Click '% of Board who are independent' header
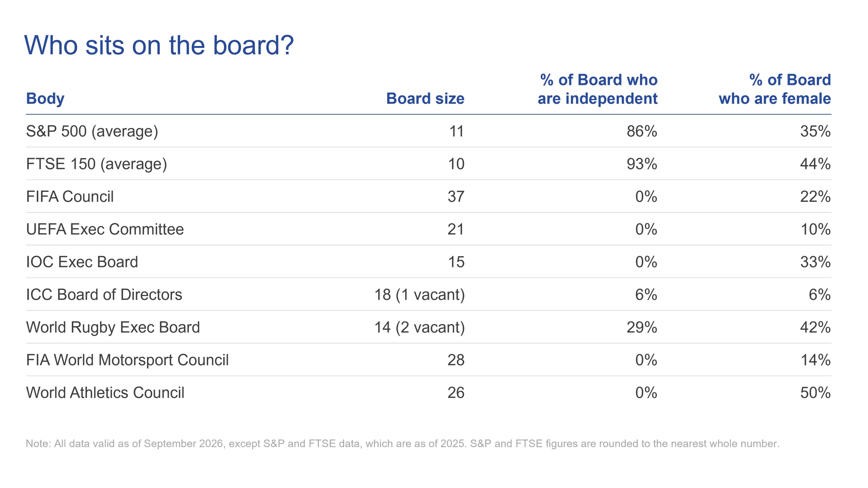 click(597, 89)
